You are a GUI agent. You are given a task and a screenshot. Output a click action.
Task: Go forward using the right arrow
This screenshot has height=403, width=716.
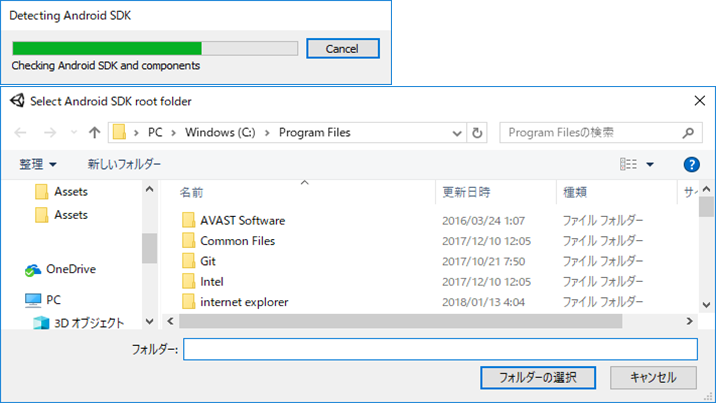click(x=50, y=133)
